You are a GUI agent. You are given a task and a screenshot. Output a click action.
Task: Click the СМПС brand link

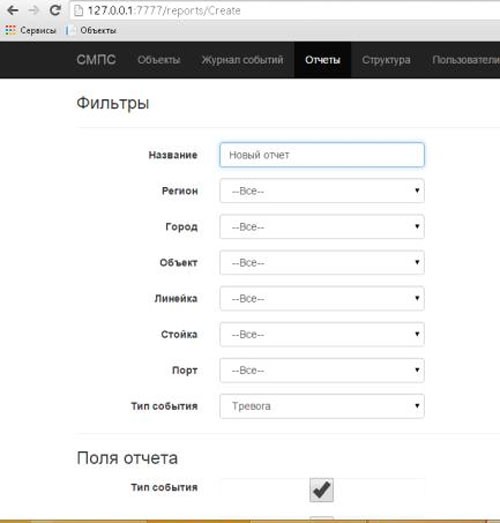tap(96, 60)
